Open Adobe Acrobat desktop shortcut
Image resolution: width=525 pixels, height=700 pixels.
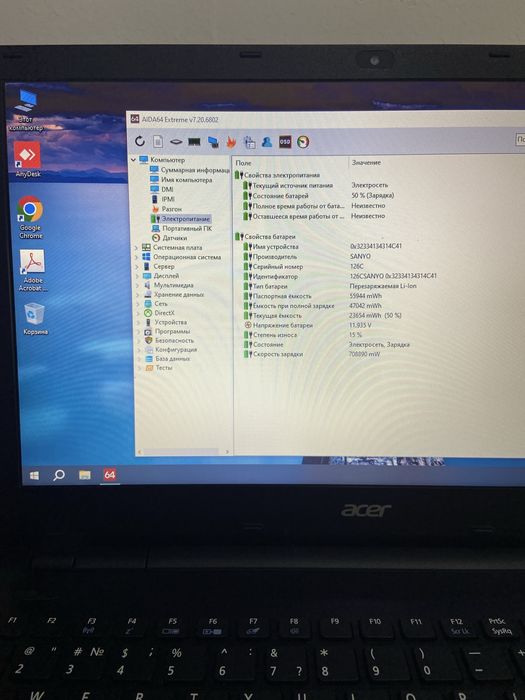pyautogui.click(x=33, y=271)
